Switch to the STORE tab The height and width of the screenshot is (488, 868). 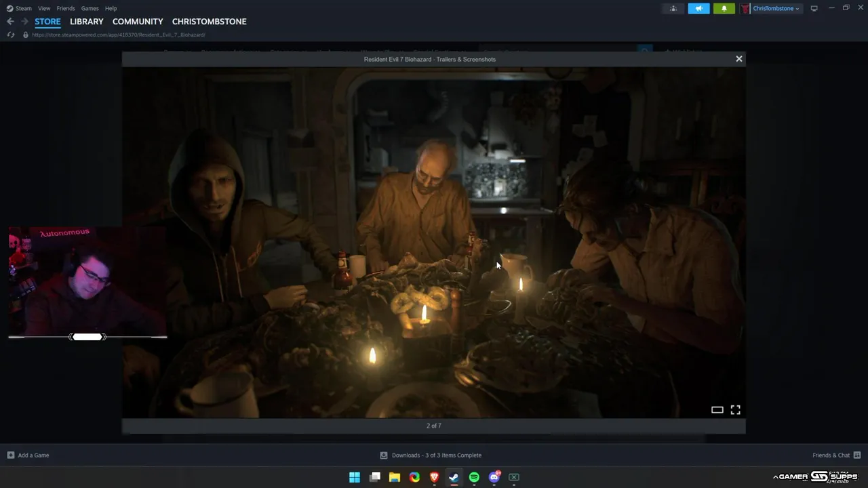(47, 22)
